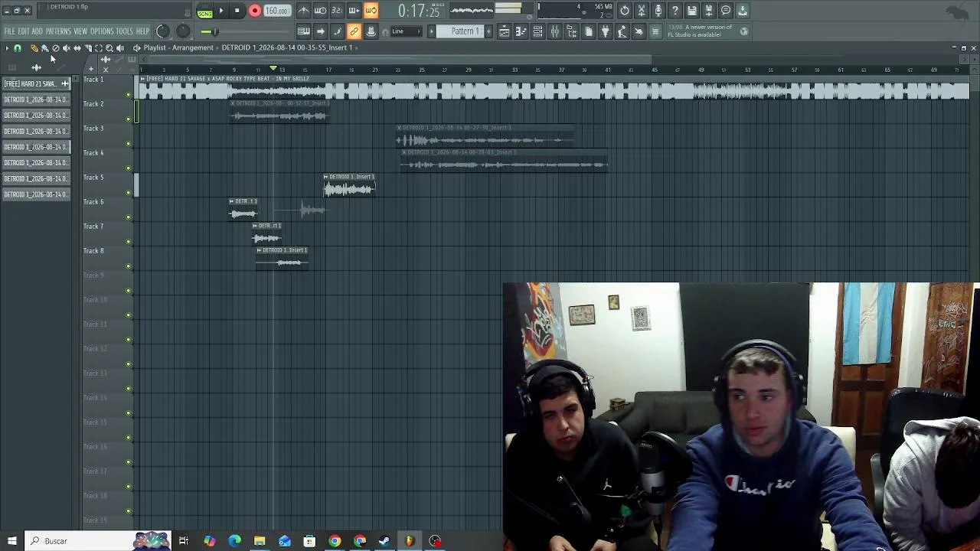Click the Track 8 label

click(93, 251)
